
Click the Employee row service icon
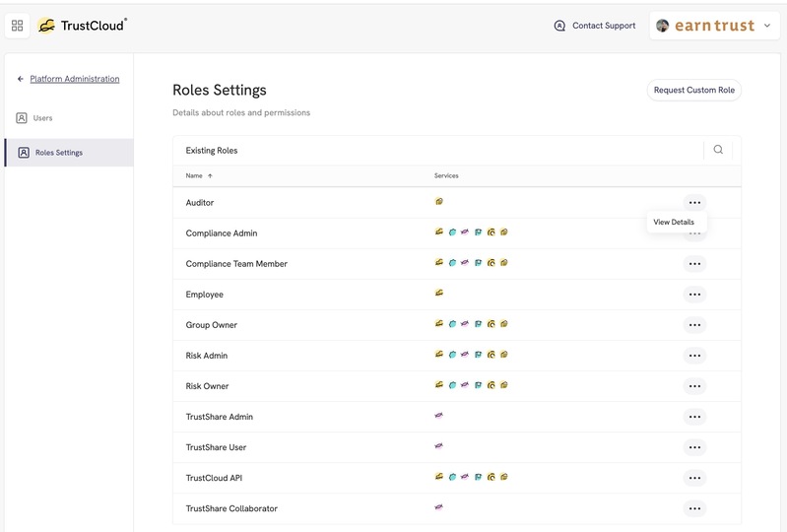point(439,293)
